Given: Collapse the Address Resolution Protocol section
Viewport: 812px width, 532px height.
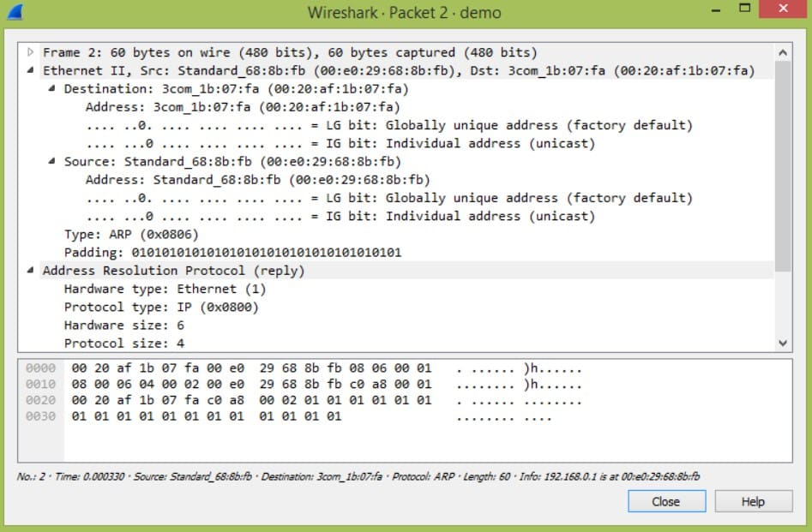Looking at the screenshot, I should click(31, 270).
